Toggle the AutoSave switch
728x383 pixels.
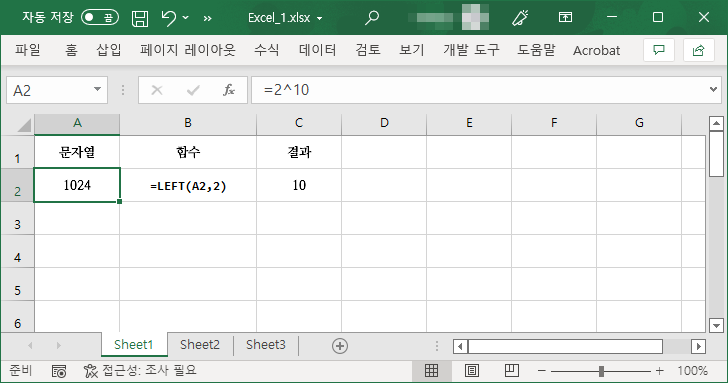[100, 18]
